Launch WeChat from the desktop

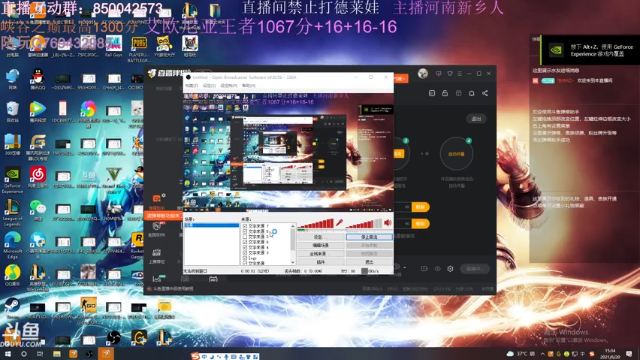pyautogui.click(x=38, y=208)
